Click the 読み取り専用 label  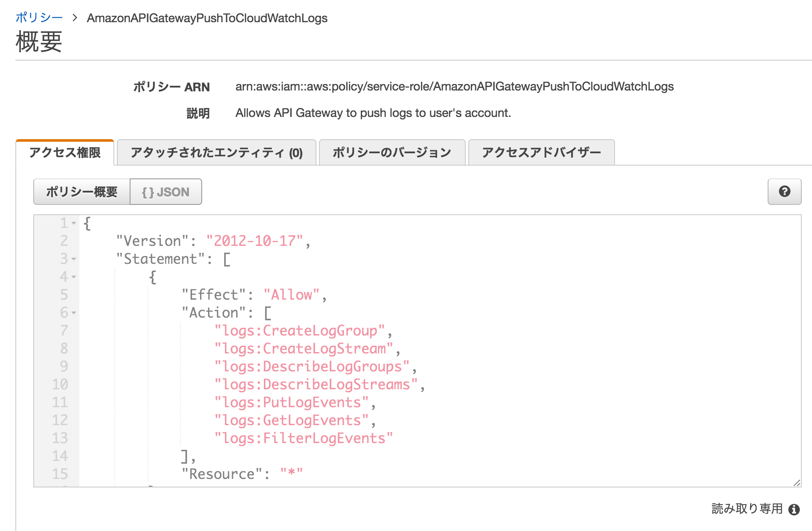click(x=747, y=509)
